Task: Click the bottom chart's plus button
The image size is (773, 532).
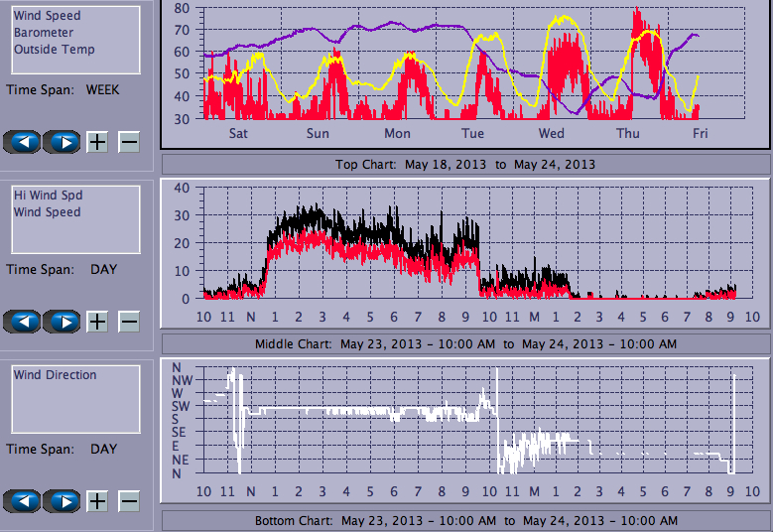Action: (97, 501)
